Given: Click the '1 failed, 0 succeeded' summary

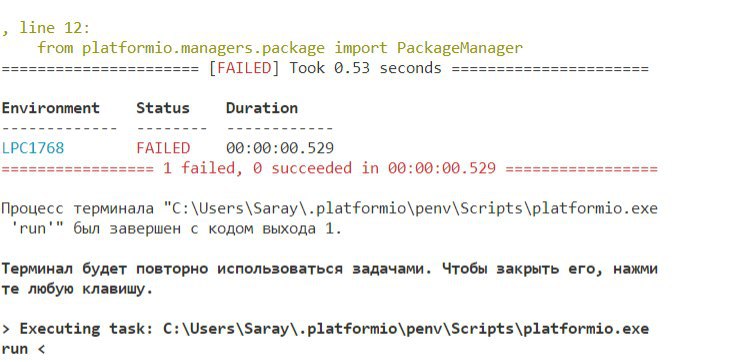Looking at the screenshot, I should pos(257,168).
